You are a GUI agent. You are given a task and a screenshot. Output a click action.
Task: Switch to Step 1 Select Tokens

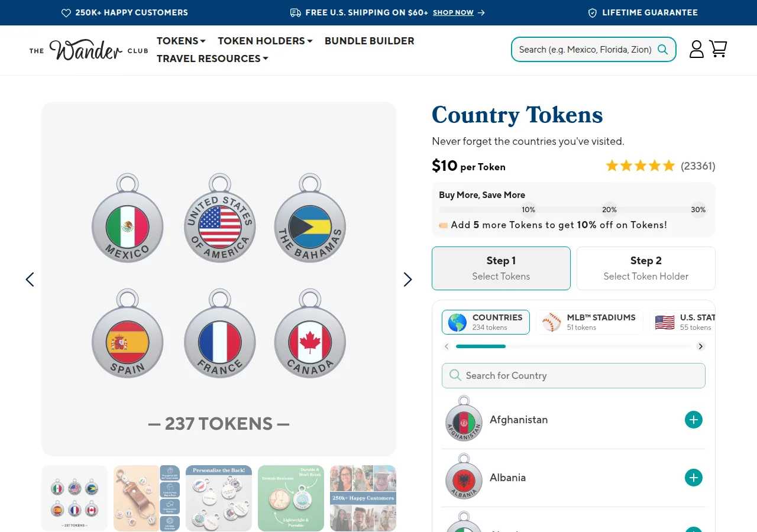(501, 268)
